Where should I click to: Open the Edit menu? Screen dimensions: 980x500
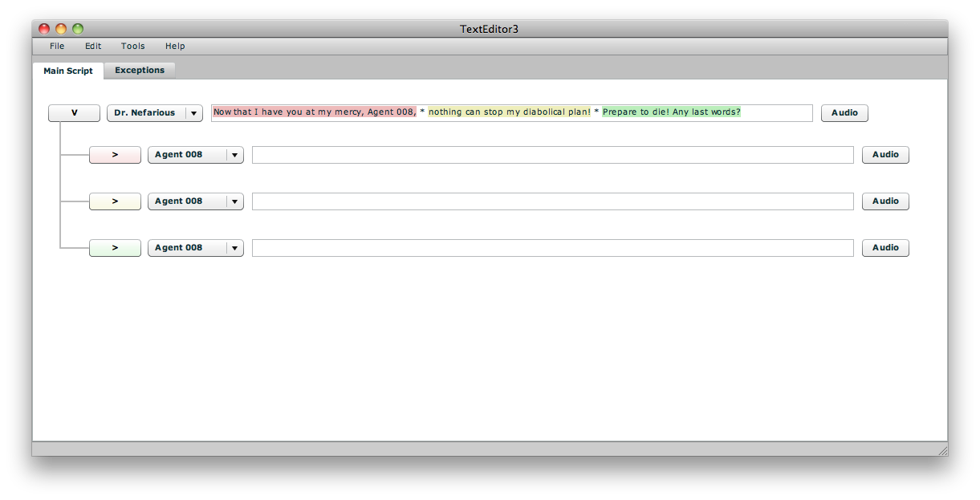(93, 47)
